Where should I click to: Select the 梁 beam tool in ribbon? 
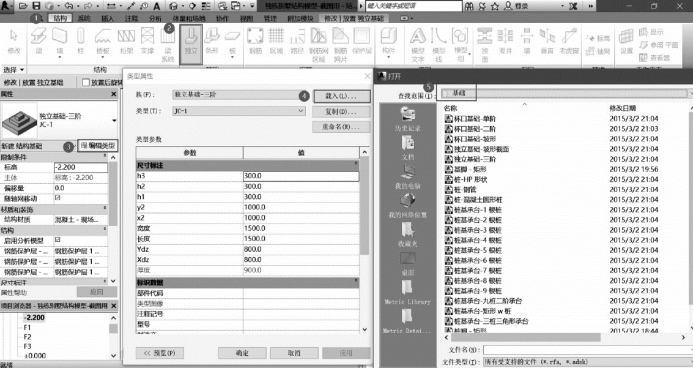tap(39, 41)
